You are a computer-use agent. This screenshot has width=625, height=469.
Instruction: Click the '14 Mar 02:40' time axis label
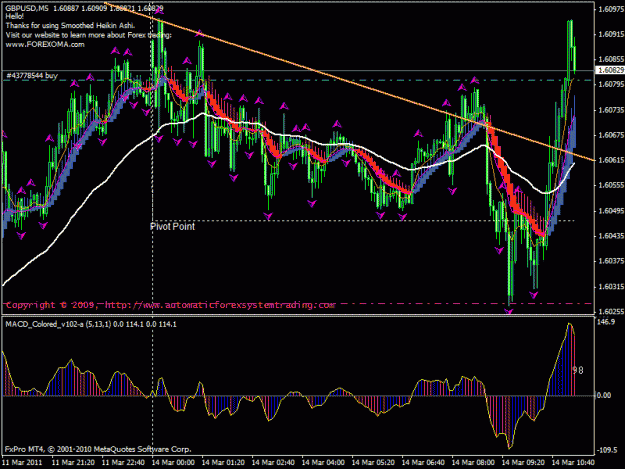pos(273,463)
